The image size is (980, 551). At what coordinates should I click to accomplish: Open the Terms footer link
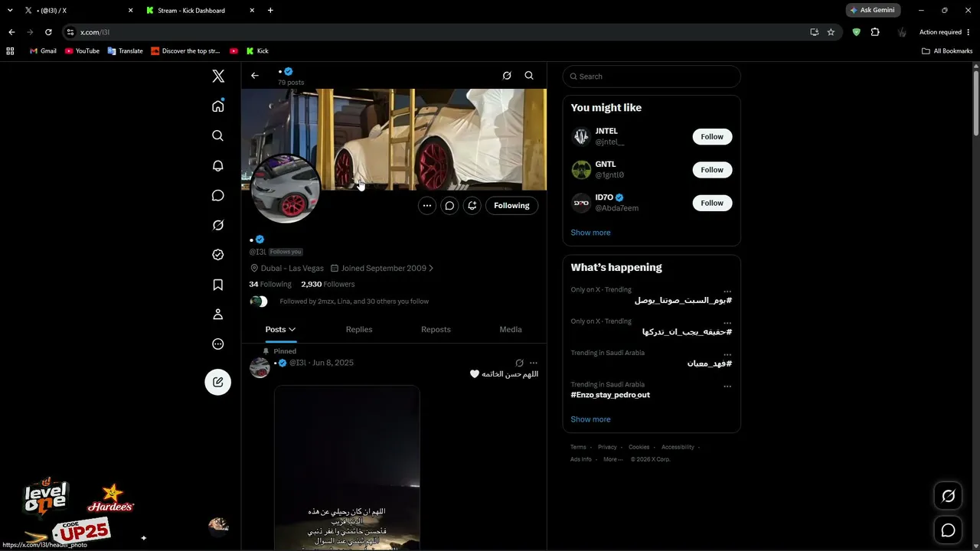pos(578,447)
